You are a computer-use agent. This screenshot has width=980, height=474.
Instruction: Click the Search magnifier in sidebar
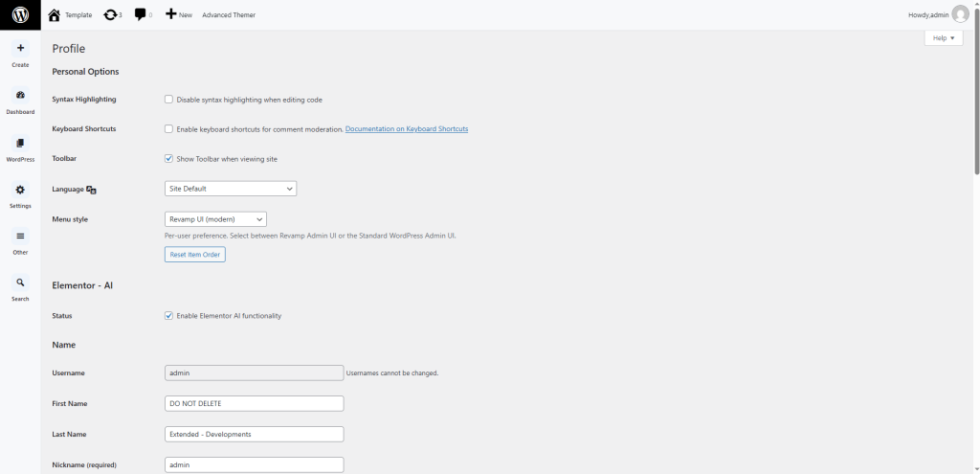click(x=20, y=282)
